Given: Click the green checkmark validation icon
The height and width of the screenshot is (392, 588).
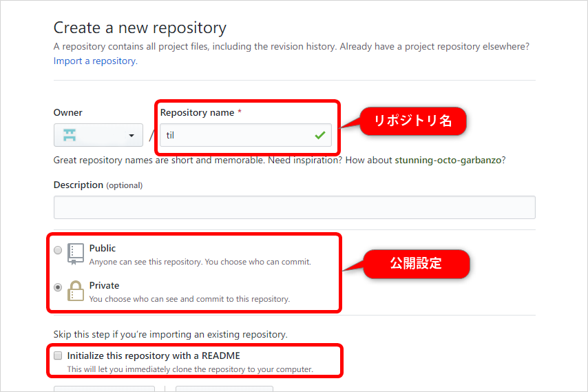Looking at the screenshot, I should click(x=320, y=135).
